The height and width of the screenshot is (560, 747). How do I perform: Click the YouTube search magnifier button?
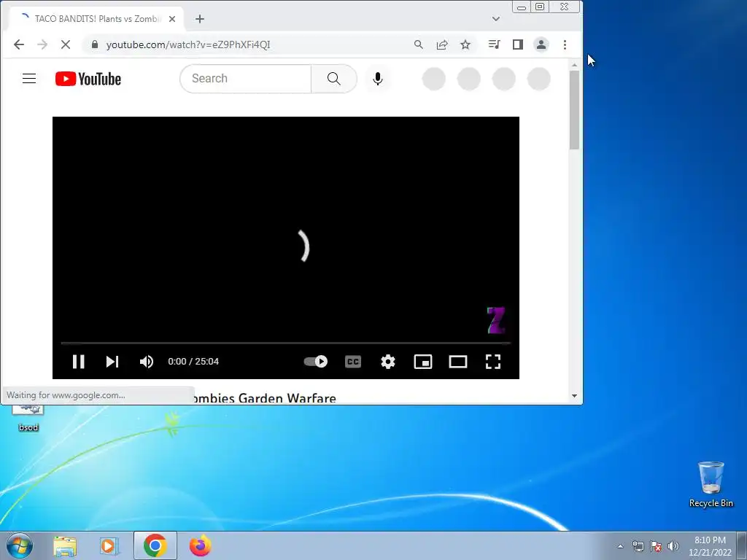coord(334,79)
